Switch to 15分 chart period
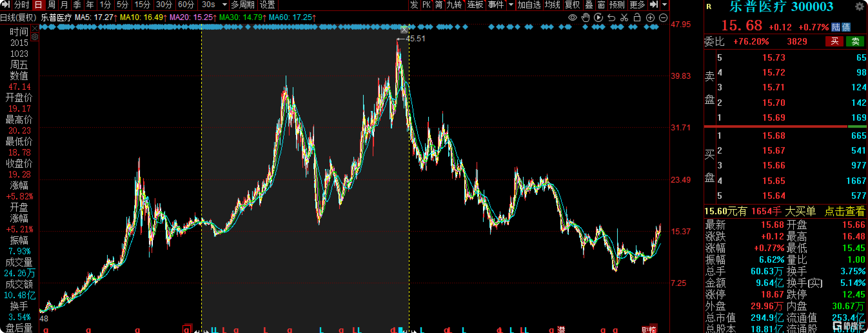Viewport: 868px width, 333px height. pos(142,5)
